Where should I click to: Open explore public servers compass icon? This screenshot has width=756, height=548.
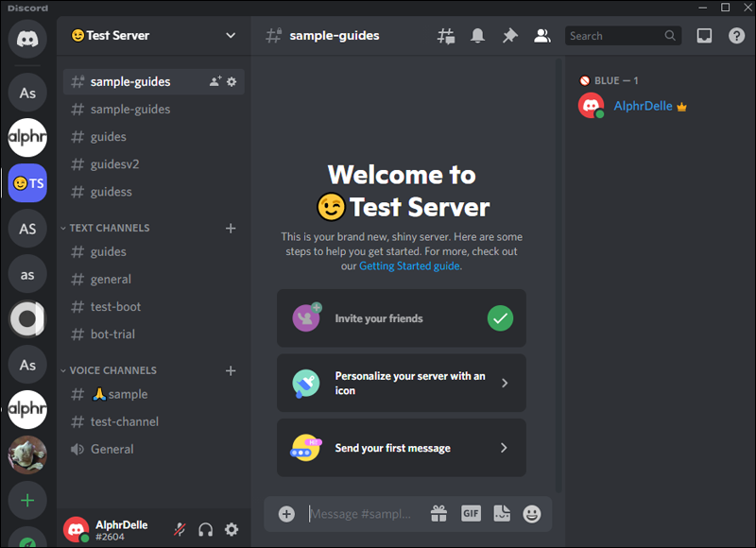[27, 539]
